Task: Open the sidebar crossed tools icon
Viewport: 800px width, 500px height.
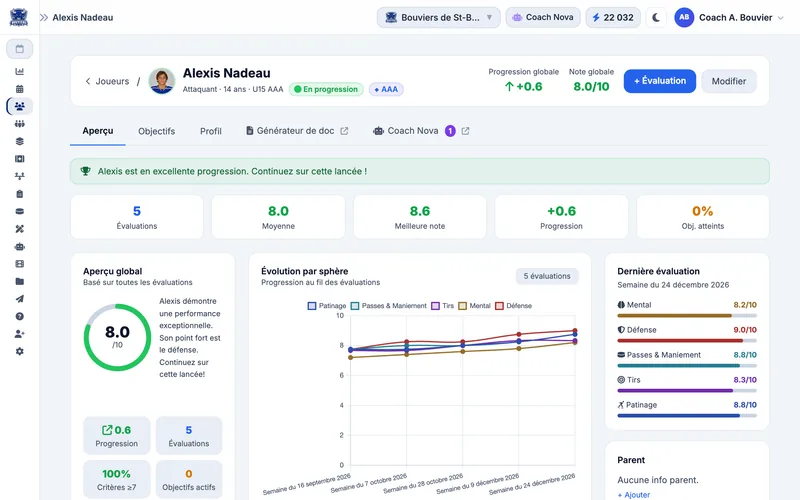Action: point(19,229)
